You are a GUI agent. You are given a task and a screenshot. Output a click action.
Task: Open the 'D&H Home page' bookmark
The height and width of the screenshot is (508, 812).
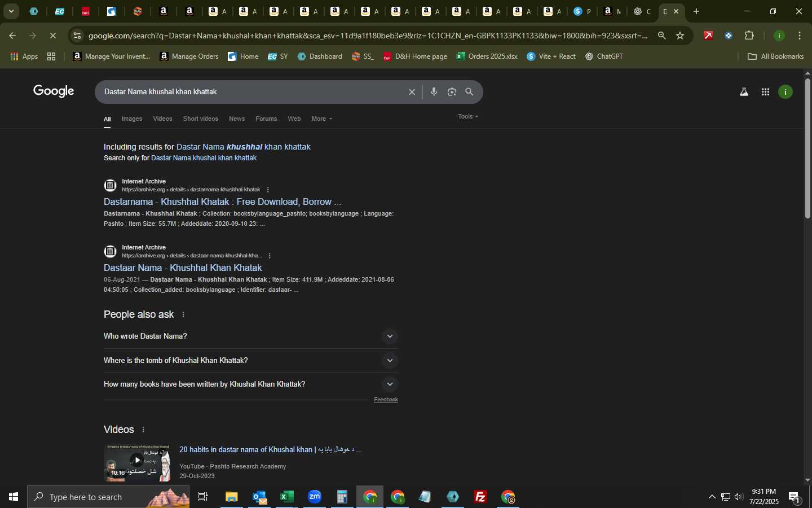(415, 56)
